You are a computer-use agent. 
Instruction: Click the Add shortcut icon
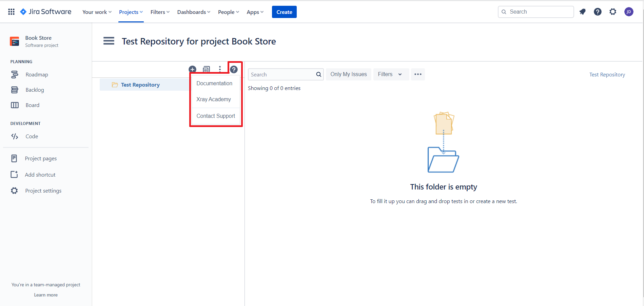[14, 174]
